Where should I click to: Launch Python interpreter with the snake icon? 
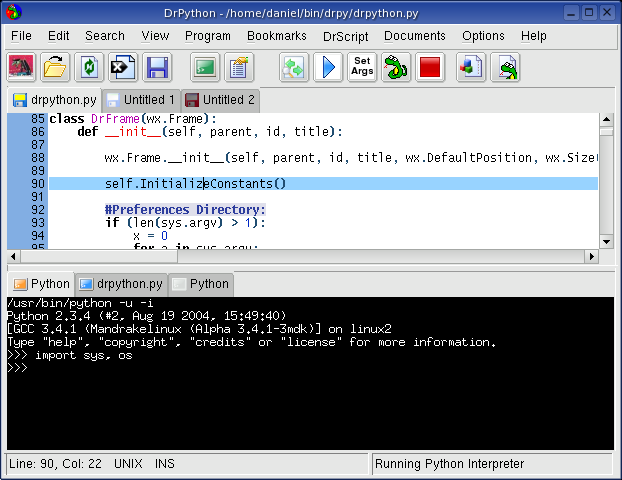[396, 67]
